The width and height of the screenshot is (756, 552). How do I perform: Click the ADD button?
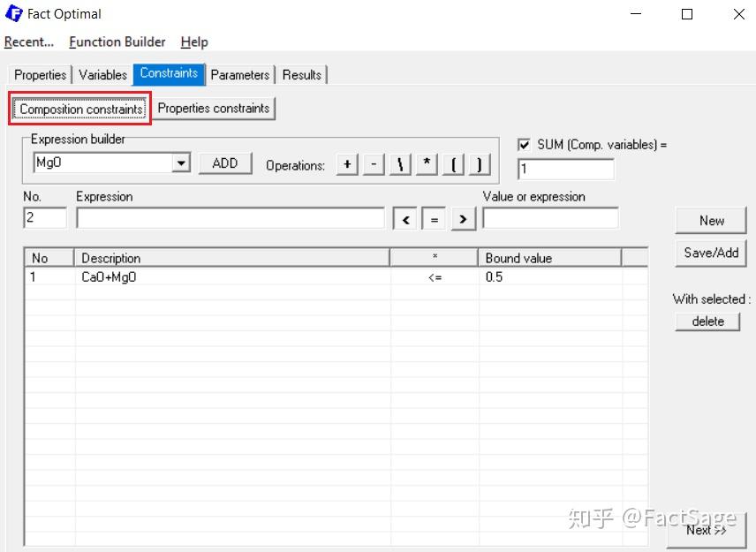[224, 163]
